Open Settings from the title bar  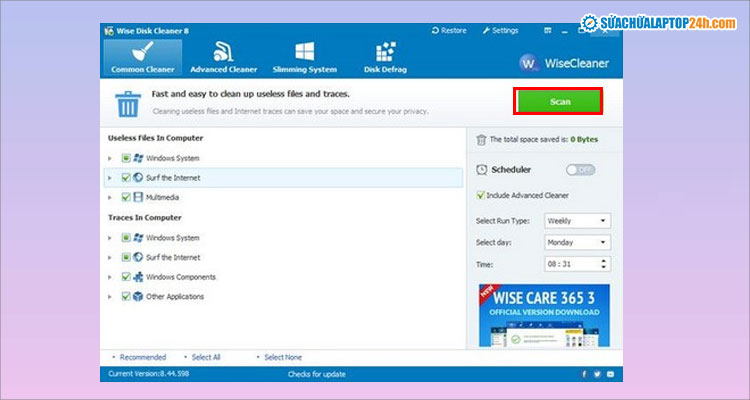pos(499,31)
